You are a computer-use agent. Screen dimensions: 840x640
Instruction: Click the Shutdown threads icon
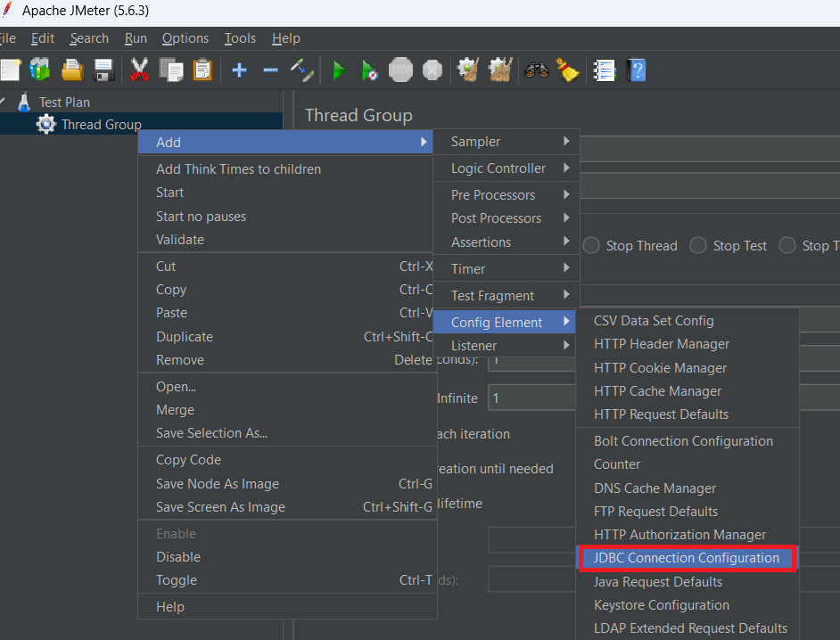[432, 70]
